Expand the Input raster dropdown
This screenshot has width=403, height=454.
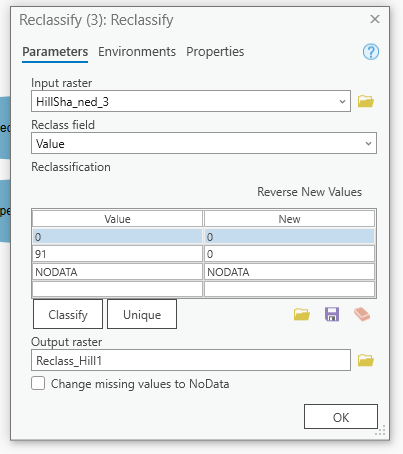pos(342,101)
